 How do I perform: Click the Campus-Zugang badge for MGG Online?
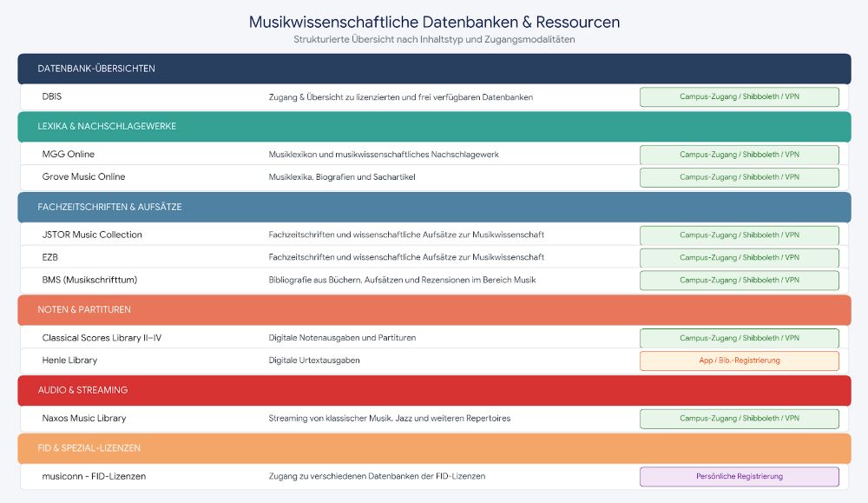pyautogui.click(x=739, y=155)
